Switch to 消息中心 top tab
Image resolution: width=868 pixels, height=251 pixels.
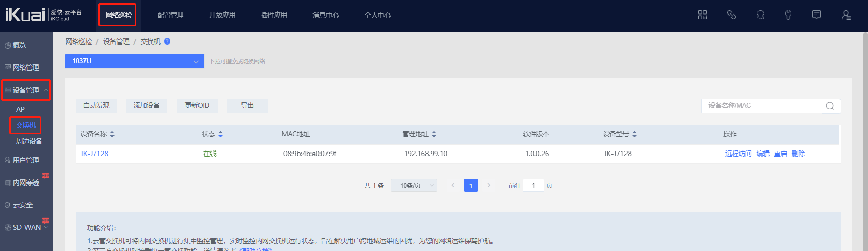pos(326,15)
